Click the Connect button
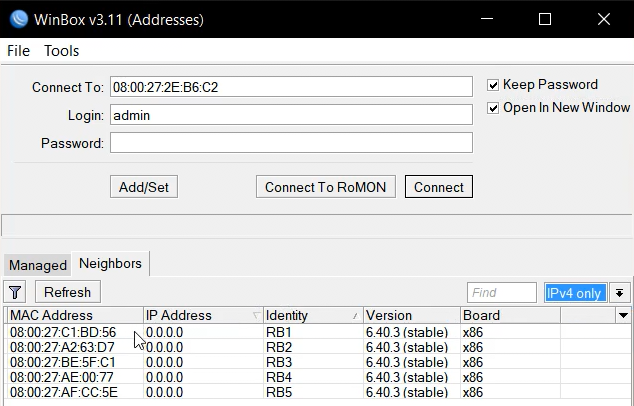Viewport: 634px width, 406px height. pyautogui.click(x=439, y=187)
